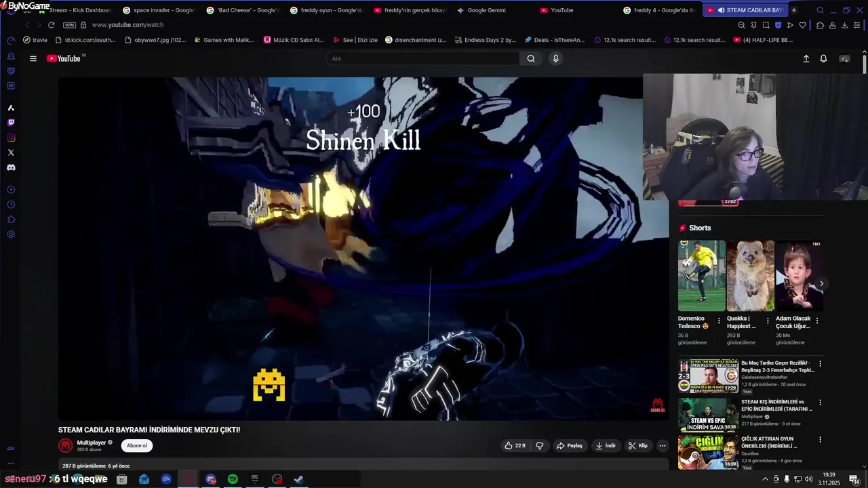Open 'Bu Maç Tarihe Geçer Rezillik' video thumbnail

tap(709, 376)
